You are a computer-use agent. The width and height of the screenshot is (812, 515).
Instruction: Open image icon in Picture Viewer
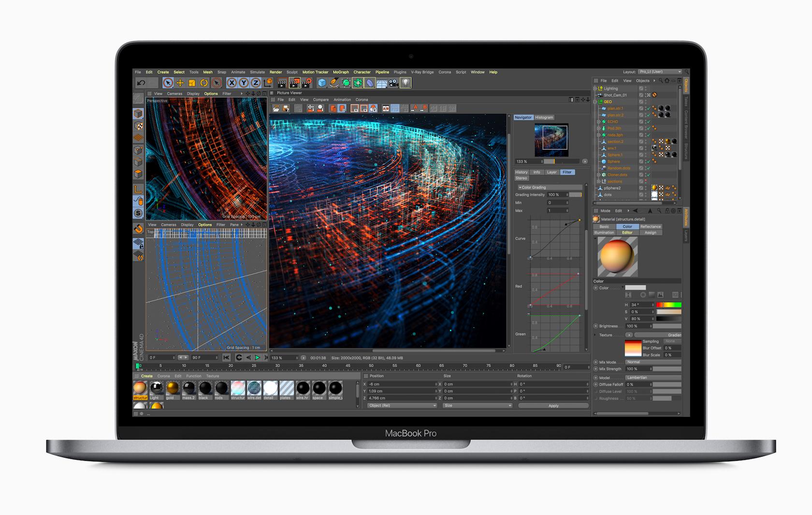pyautogui.click(x=276, y=109)
